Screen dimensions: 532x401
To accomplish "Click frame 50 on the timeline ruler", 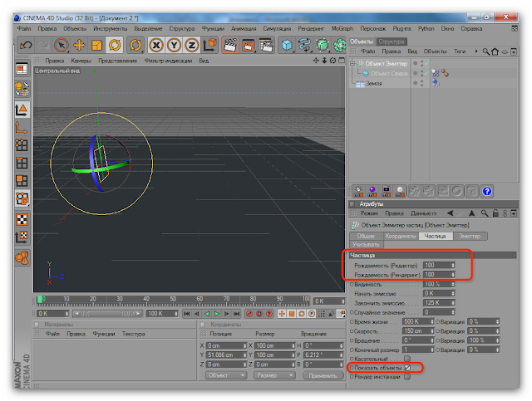I will [x=173, y=300].
